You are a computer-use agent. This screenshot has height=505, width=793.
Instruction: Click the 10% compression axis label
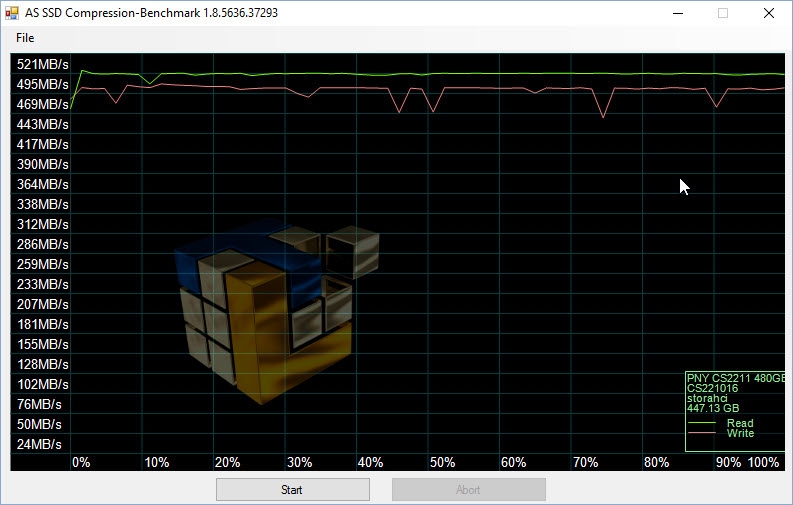(x=157, y=463)
